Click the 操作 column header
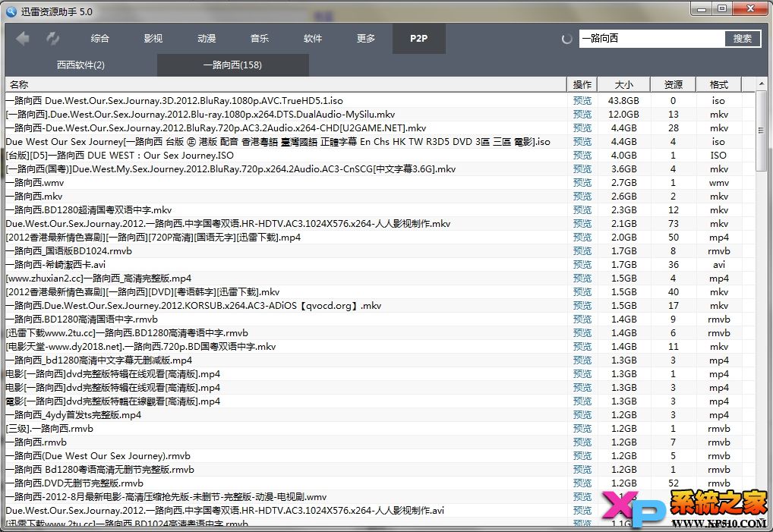773x532 pixels. point(582,85)
